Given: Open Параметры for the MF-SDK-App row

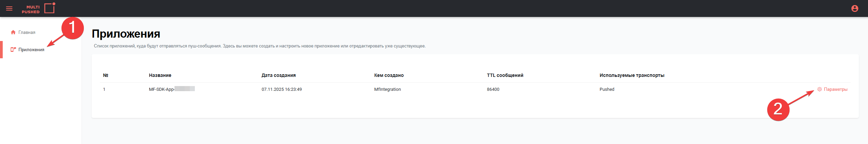Looking at the screenshot, I should coord(835,89).
